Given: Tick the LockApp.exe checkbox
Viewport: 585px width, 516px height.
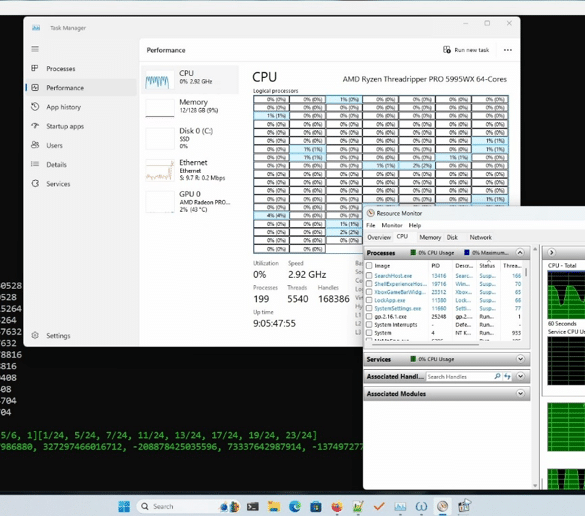Looking at the screenshot, I should [x=369, y=300].
